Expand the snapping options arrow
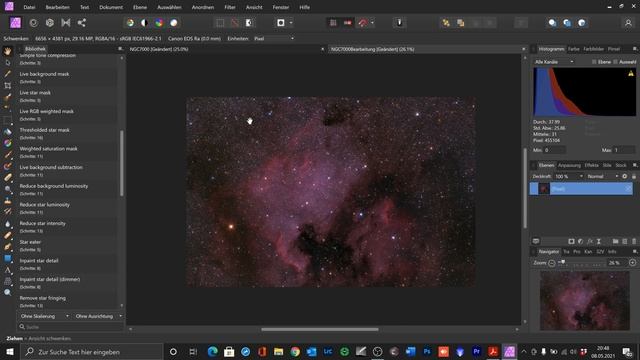 point(372,23)
